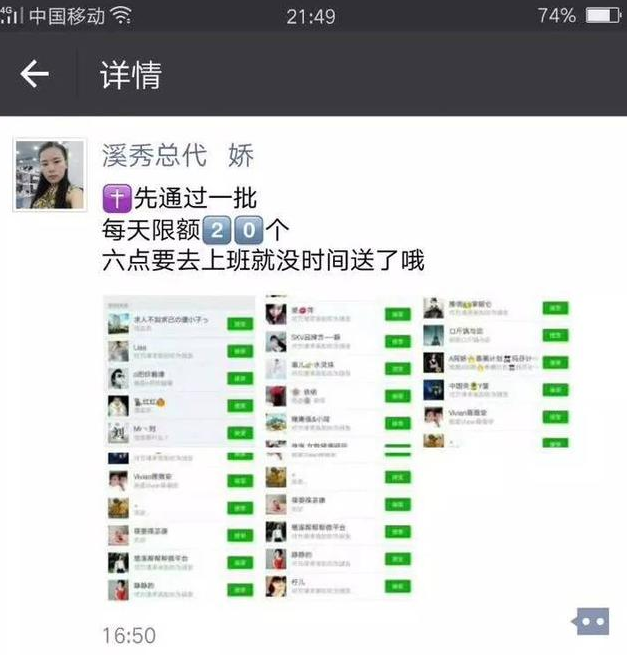This screenshot has height=655, width=627.
Task: Tap the Wi-Fi signal icon
Action: click(x=121, y=16)
